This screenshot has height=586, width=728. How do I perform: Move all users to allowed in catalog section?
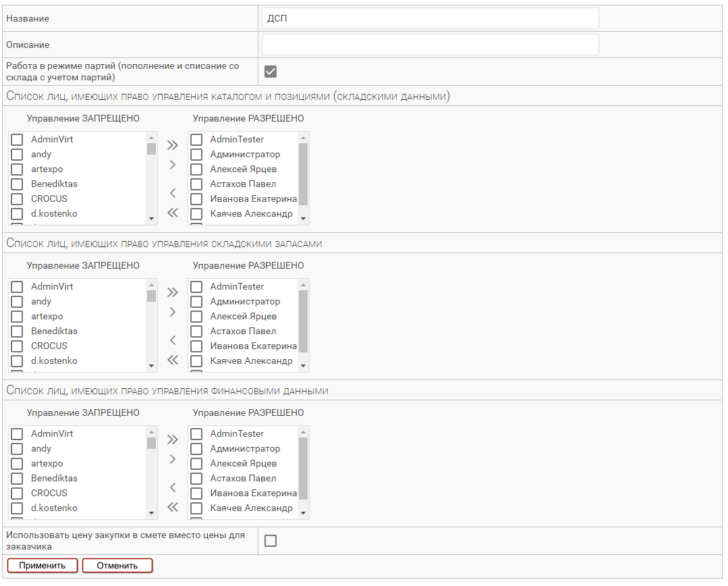tap(173, 145)
